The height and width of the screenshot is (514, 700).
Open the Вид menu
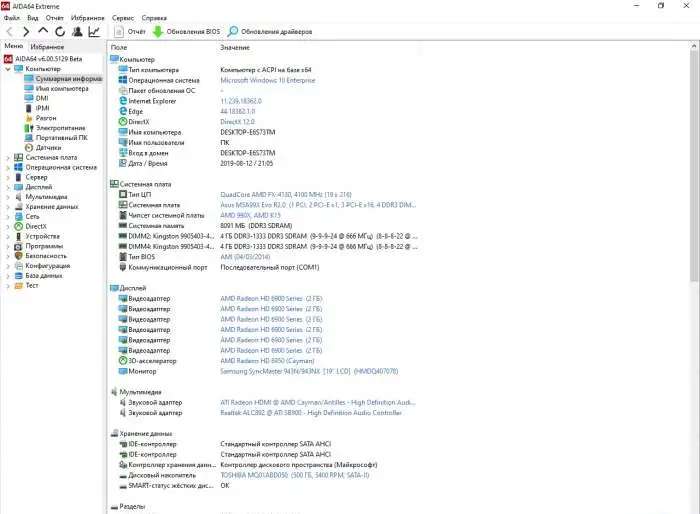click(x=33, y=18)
